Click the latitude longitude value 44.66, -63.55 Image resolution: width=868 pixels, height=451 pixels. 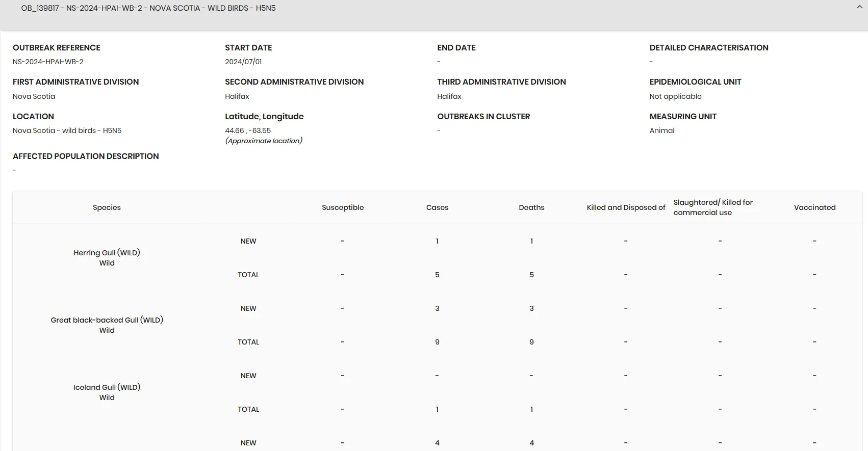pos(248,130)
